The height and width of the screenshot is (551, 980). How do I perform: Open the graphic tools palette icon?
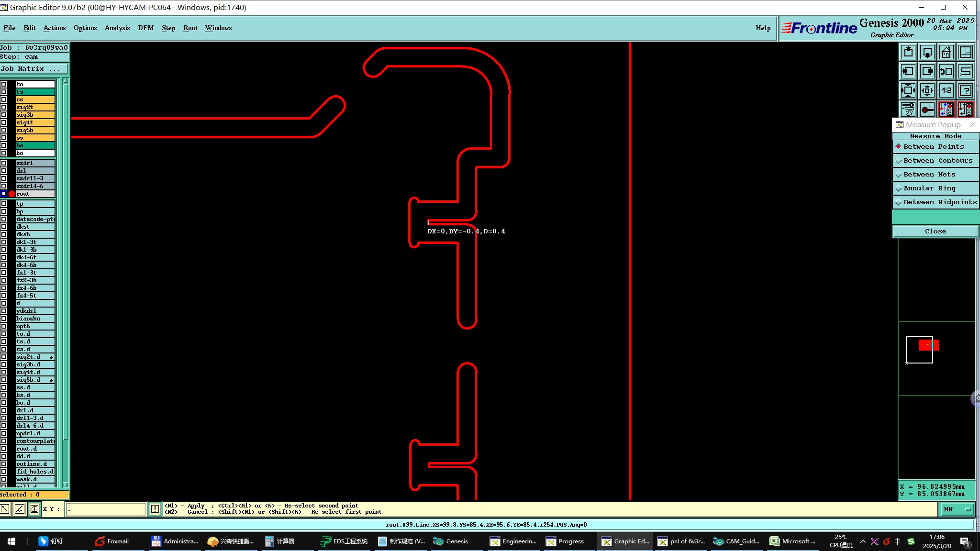[x=908, y=110]
